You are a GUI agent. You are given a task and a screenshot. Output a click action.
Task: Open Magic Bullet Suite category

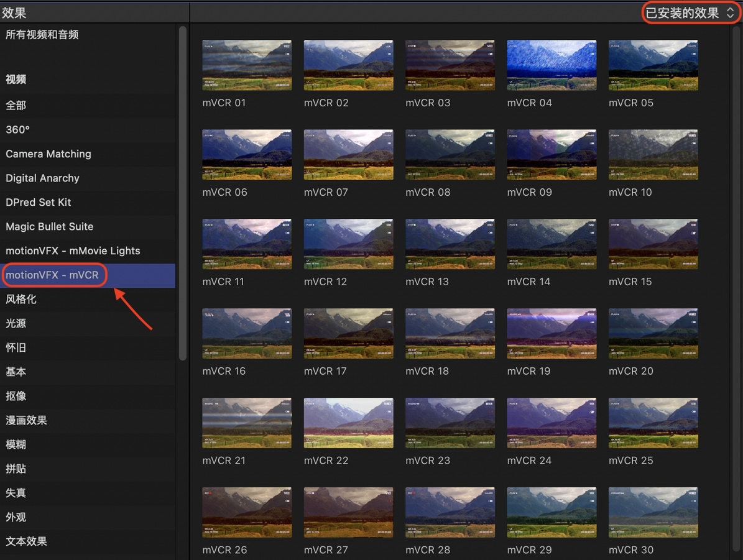50,227
